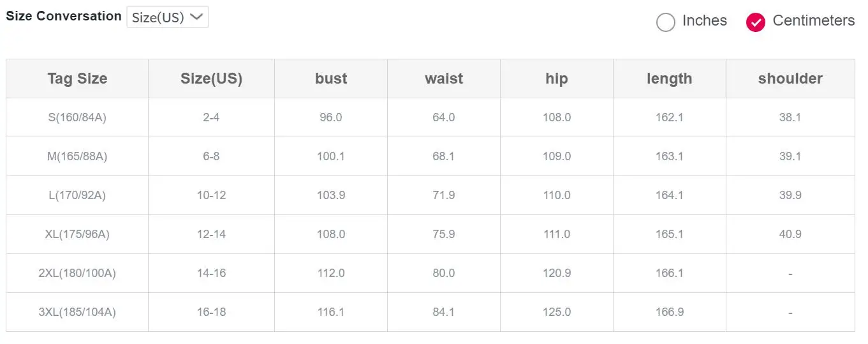Viewport: 868px width, 344px height.
Task: Click the shoulder column header
Action: 790,79
